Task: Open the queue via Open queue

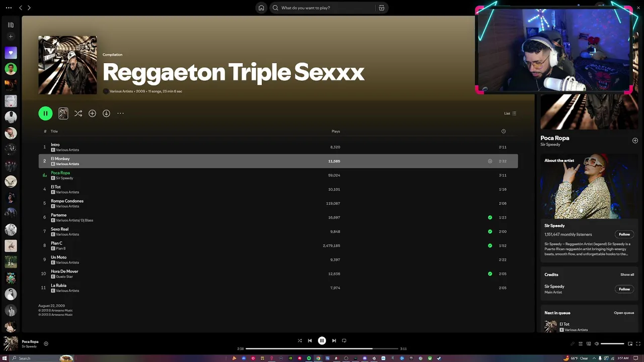Action: tap(624, 313)
